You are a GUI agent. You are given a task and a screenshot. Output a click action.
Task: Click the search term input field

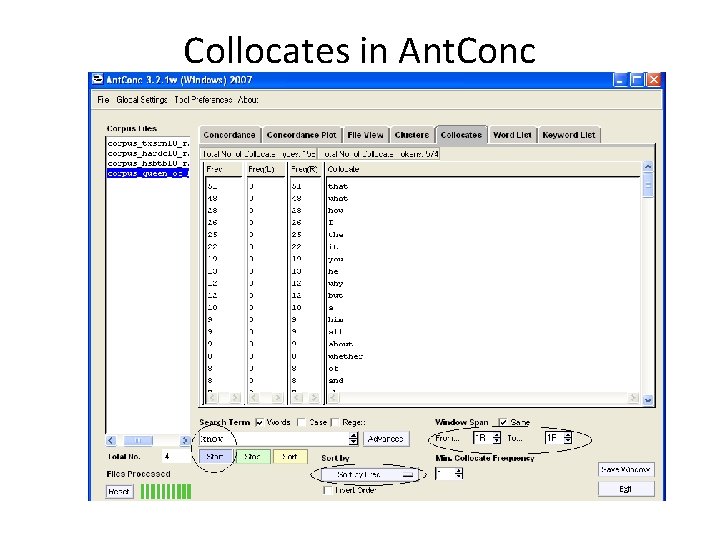pyautogui.click(x=274, y=439)
